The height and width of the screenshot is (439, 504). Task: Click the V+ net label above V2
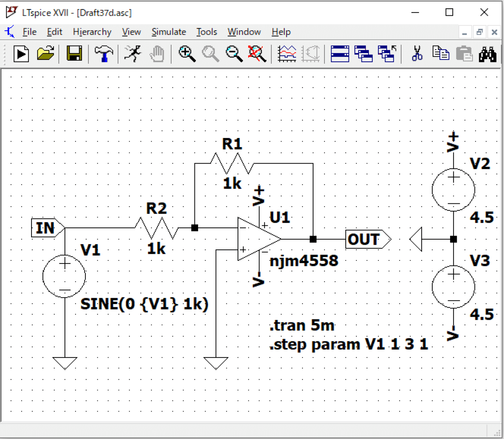click(453, 142)
